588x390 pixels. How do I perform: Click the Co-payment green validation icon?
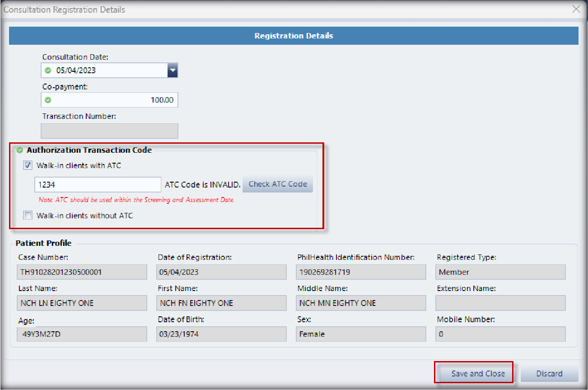48,100
